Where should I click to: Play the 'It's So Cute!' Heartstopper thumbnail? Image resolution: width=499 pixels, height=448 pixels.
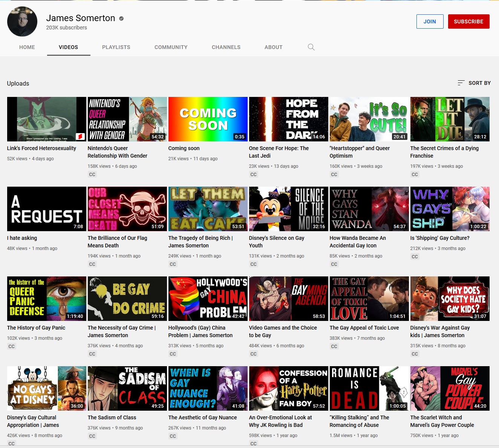point(369,119)
